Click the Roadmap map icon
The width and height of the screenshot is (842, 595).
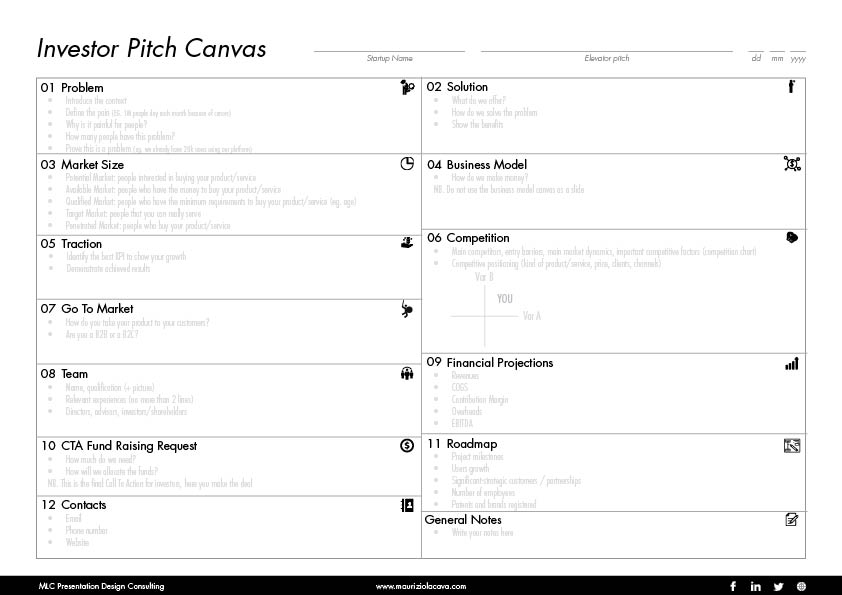[x=792, y=446]
